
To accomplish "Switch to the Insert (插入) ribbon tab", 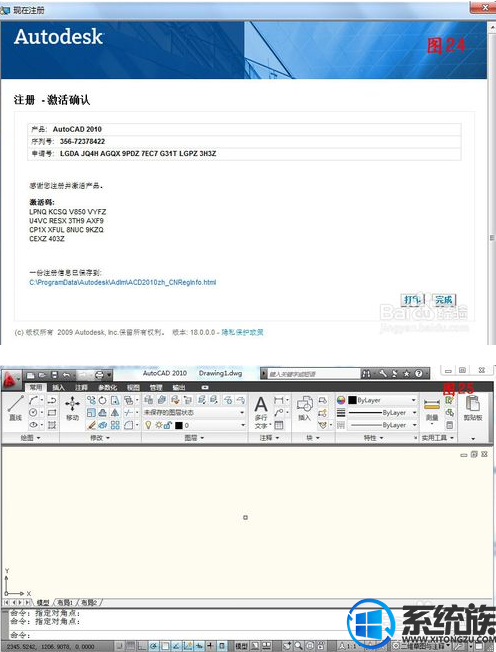I will [x=58, y=387].
